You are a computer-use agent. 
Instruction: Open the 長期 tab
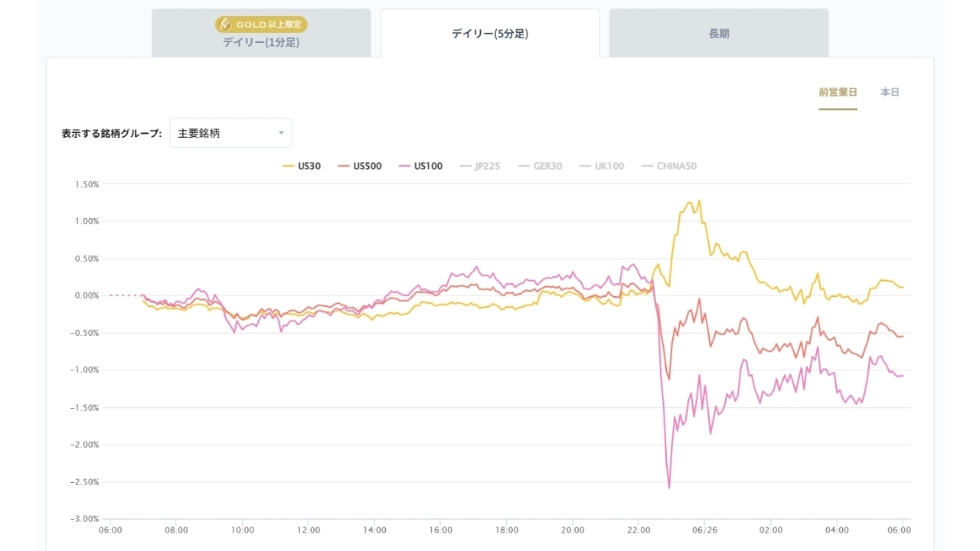pos(719,33)
